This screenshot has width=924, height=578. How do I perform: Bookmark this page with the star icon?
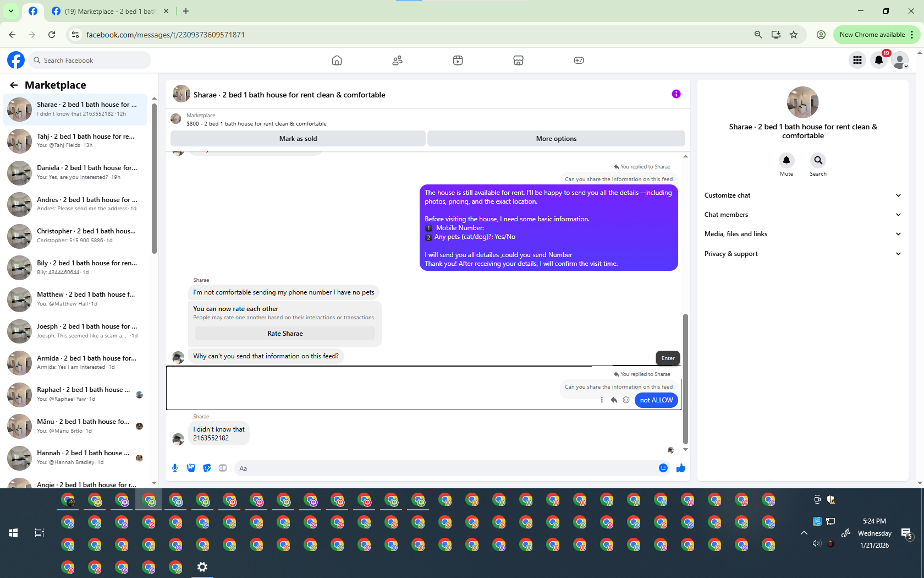(794, 35)
